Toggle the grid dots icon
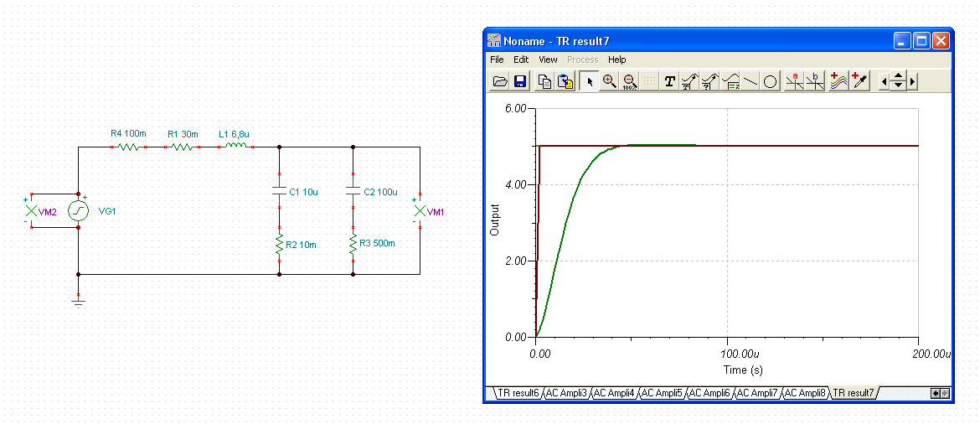Image resolution: width=980 pixels, height=424 pixels. (650, 81)
